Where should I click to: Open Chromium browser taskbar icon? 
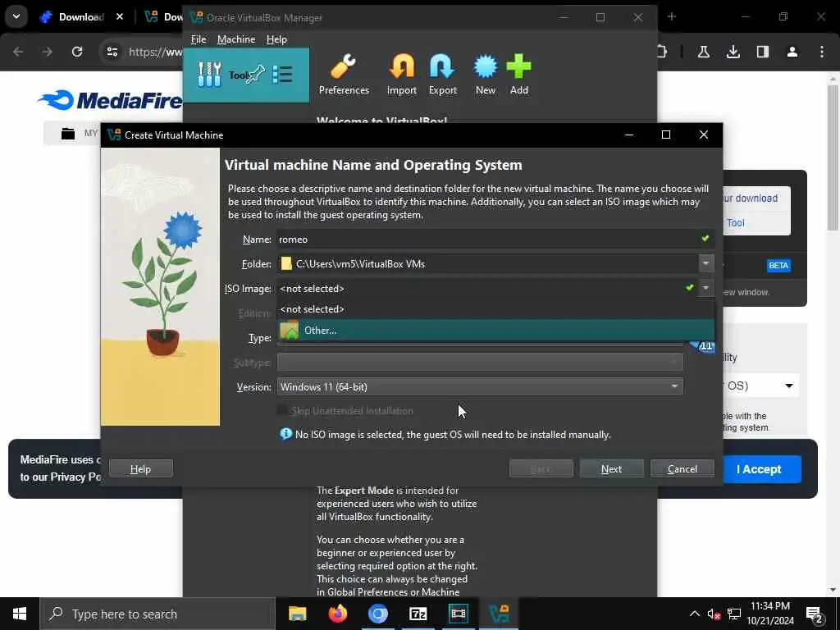pyautogui.click(x=377, y=614)
